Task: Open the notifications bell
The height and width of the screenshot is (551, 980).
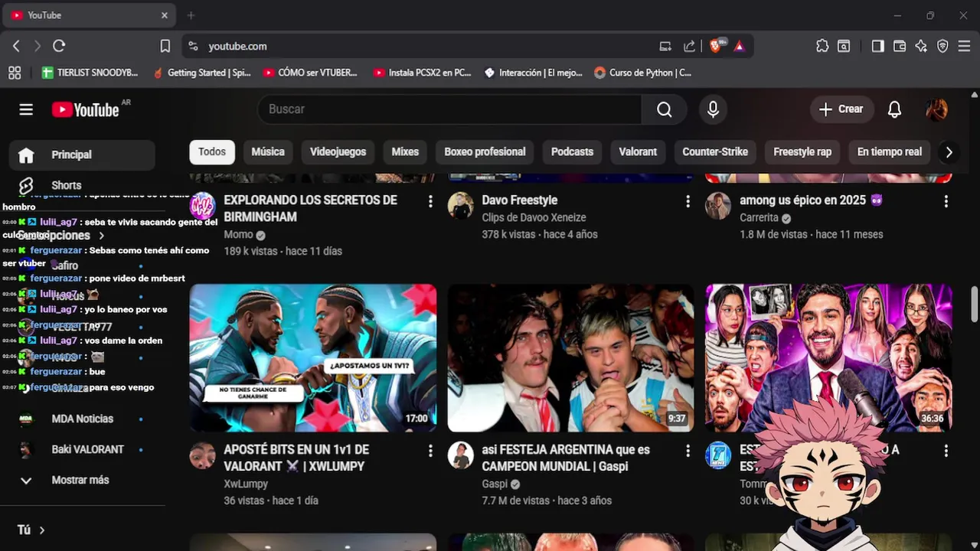Action: 894,109
